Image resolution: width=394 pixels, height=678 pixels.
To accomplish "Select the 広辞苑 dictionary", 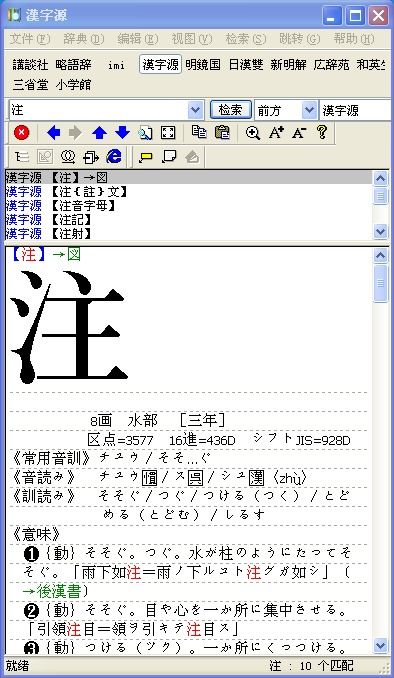I will 331,65.
